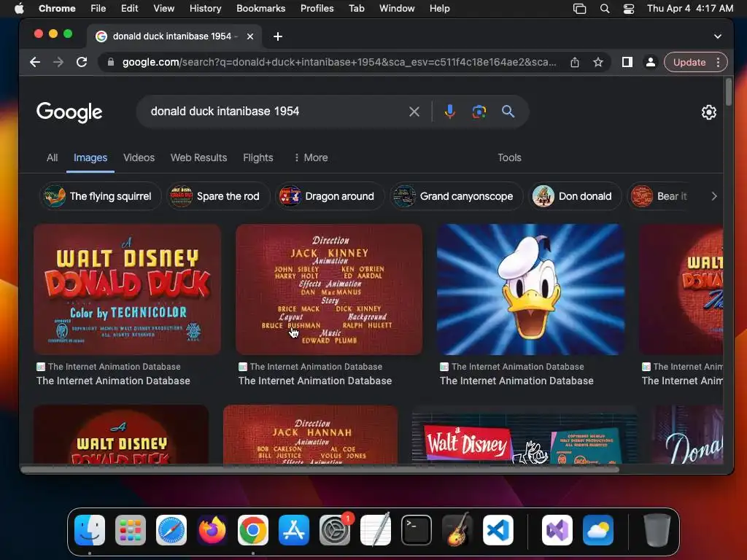747x560 pixels.
Task: Open the Apple menu
Action: point(19,9)
